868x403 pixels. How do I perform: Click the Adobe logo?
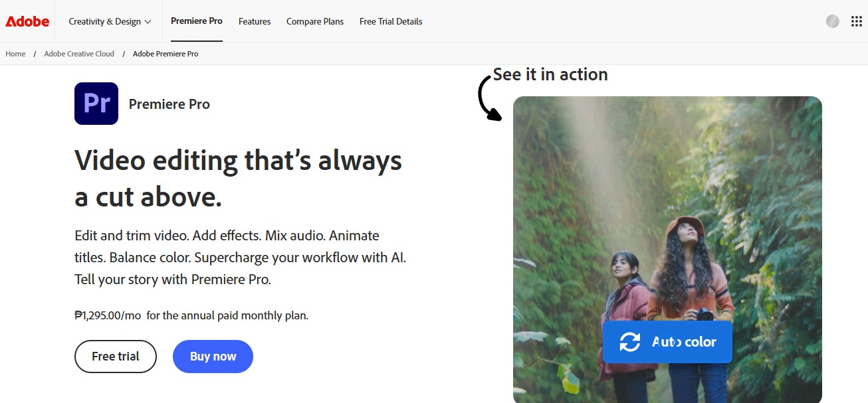pos(27,21)
